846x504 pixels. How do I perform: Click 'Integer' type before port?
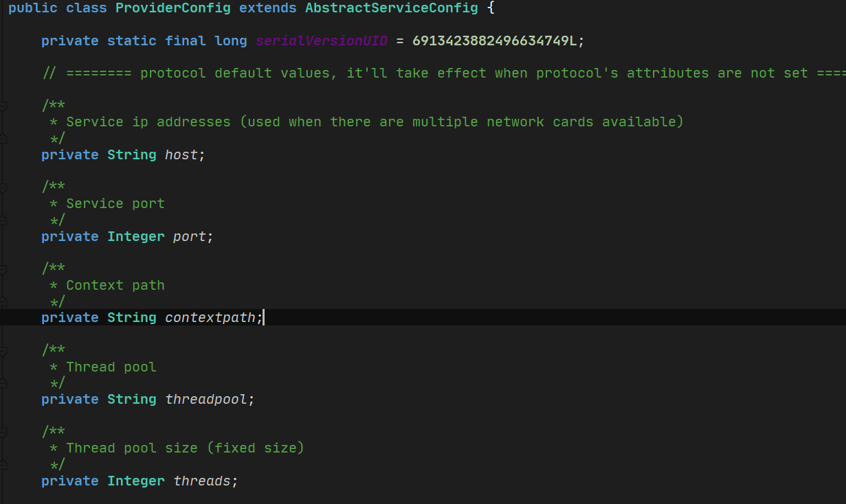(x=136, y=236)
